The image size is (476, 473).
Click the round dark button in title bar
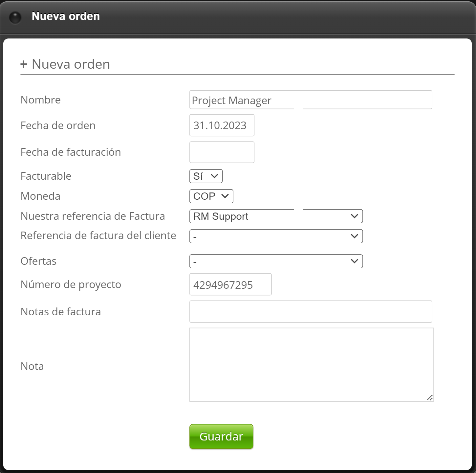(x=15, y=17)
